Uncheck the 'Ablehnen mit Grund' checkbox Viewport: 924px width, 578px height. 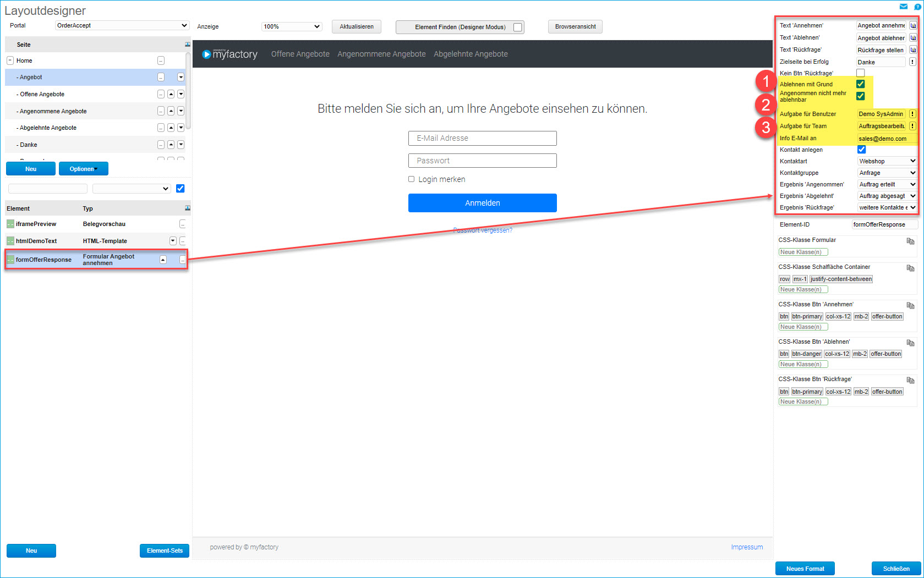coord(860,84)
